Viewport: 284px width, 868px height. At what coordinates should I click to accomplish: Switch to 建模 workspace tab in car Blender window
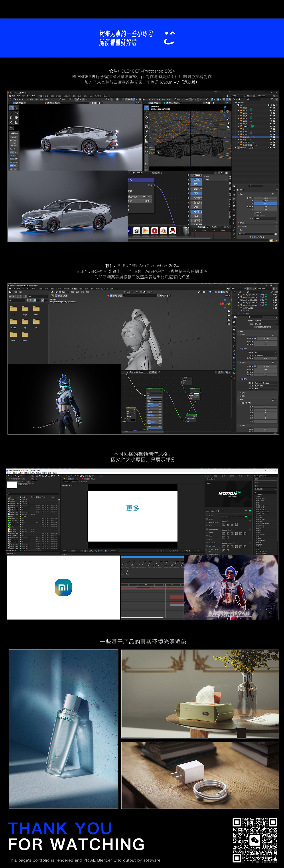coord(47,96)
